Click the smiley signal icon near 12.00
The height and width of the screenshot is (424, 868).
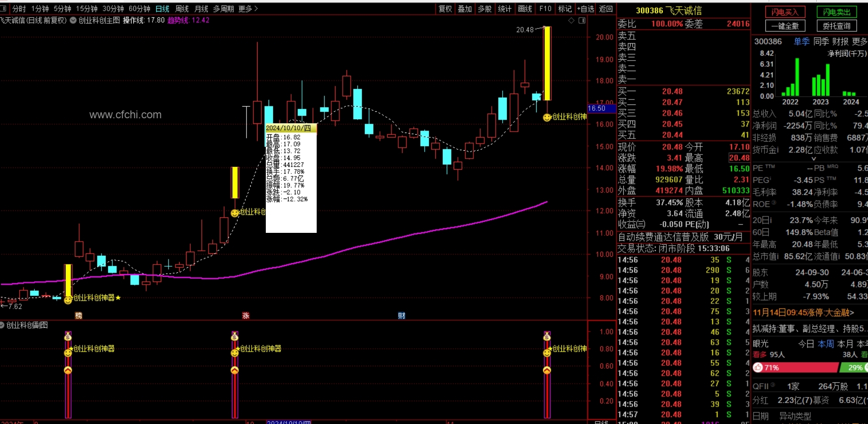[235, 213]
